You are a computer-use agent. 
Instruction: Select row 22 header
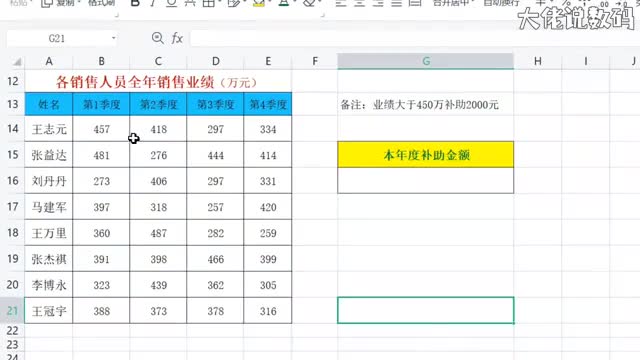(x=12, y=331)
